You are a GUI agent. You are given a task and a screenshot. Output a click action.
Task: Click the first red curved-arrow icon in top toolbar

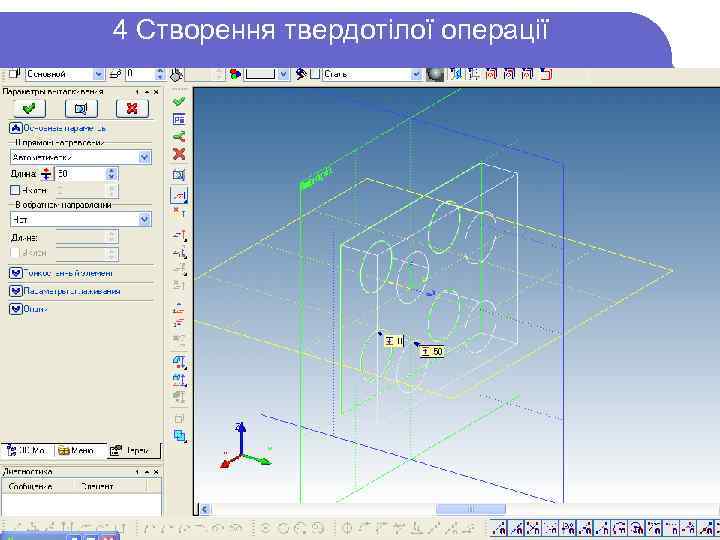coord(491,74)
